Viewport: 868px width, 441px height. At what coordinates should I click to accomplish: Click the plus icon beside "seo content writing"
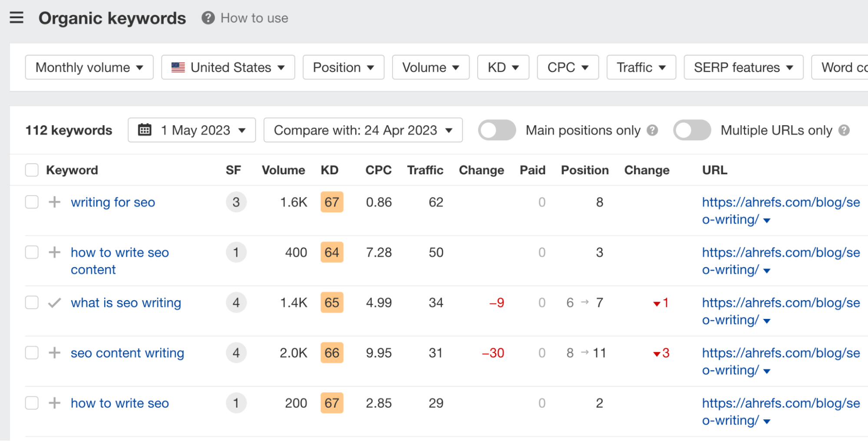pos(54,353)
